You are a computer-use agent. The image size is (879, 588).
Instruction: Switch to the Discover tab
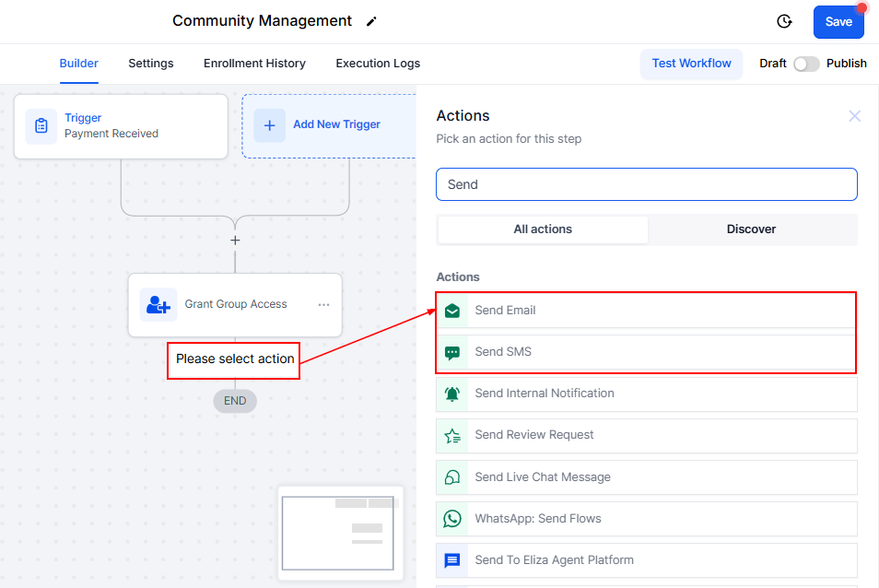pos(751,229)
